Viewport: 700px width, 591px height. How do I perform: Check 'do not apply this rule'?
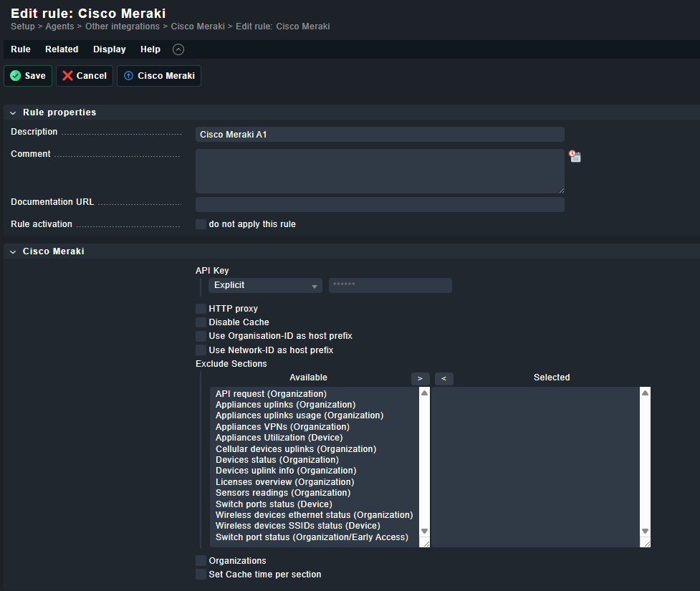click(x=201, y=224)
